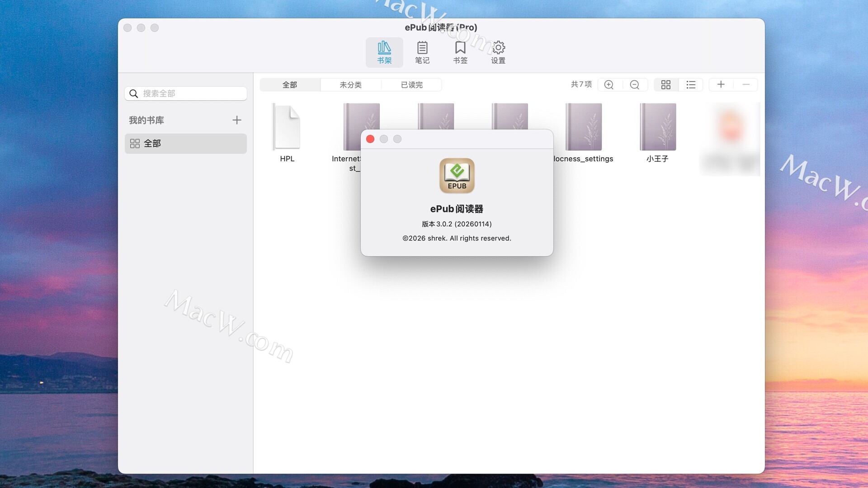The height and width of the screenshot is (488, 868).
Task: Select the 全部 filter tab
Action: (290, 85)
